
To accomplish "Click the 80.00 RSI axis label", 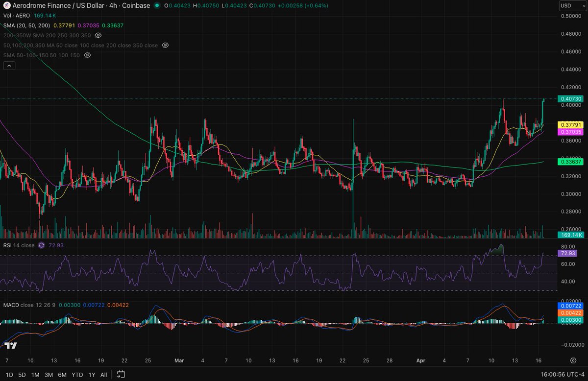I will (568, 247).
